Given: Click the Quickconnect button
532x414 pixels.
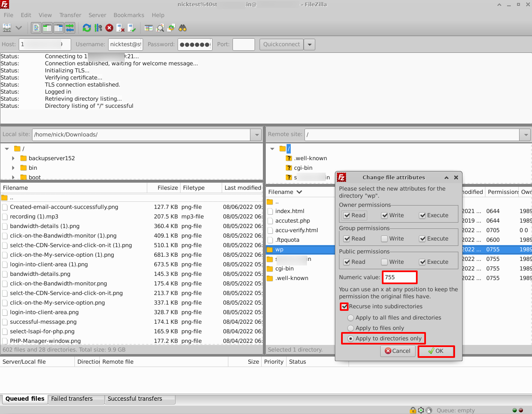Looking at the screenshot, I should [282, 45].
